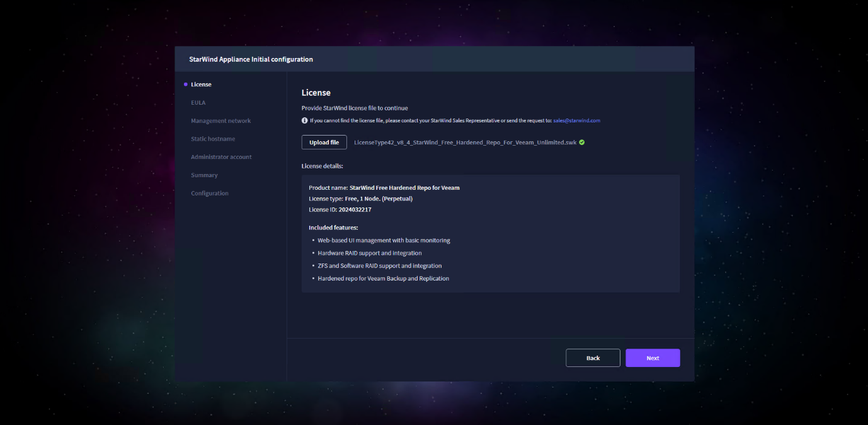Click the License ID 2024032217 value
The height and width of the screenshot is (425, 868).
(355, 209)
